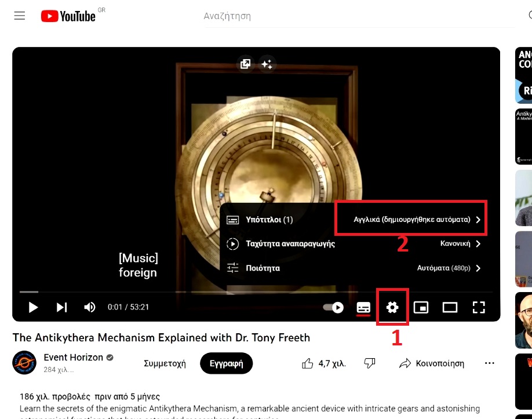Click the dislike thumbs-down button

pos(370,363)
